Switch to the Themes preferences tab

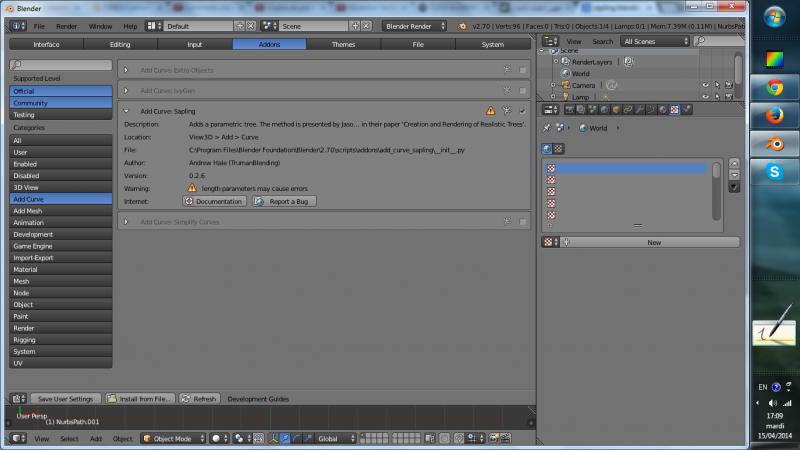[x=343, y=44]
